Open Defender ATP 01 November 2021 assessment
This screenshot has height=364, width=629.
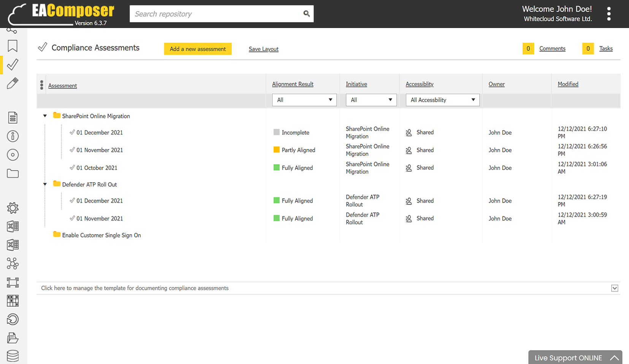click(100, 219)
